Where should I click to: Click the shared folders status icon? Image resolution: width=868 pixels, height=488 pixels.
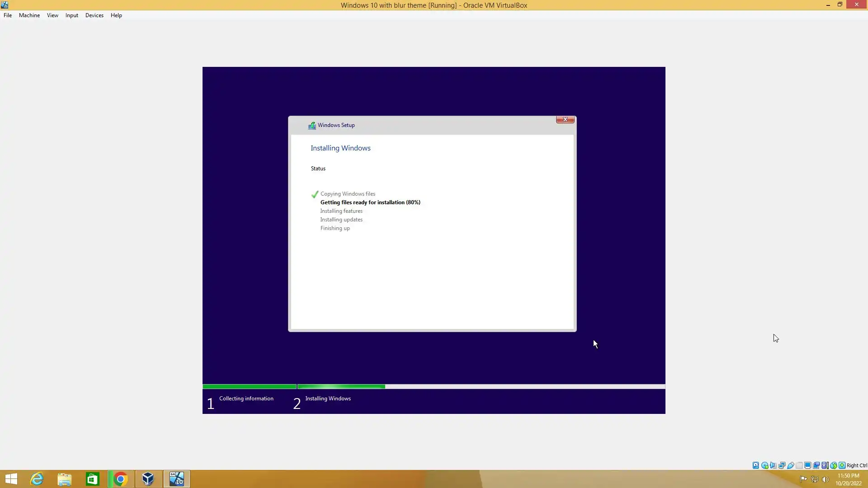click(799, 465)
